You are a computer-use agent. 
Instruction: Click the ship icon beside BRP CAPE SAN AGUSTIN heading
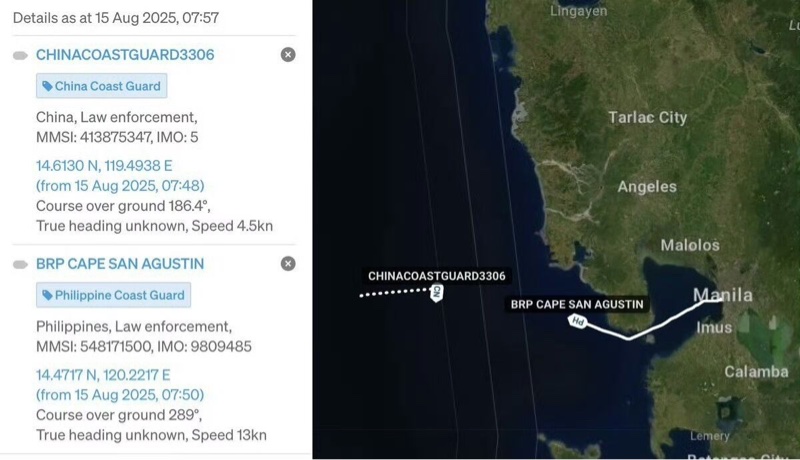(20, 264)
